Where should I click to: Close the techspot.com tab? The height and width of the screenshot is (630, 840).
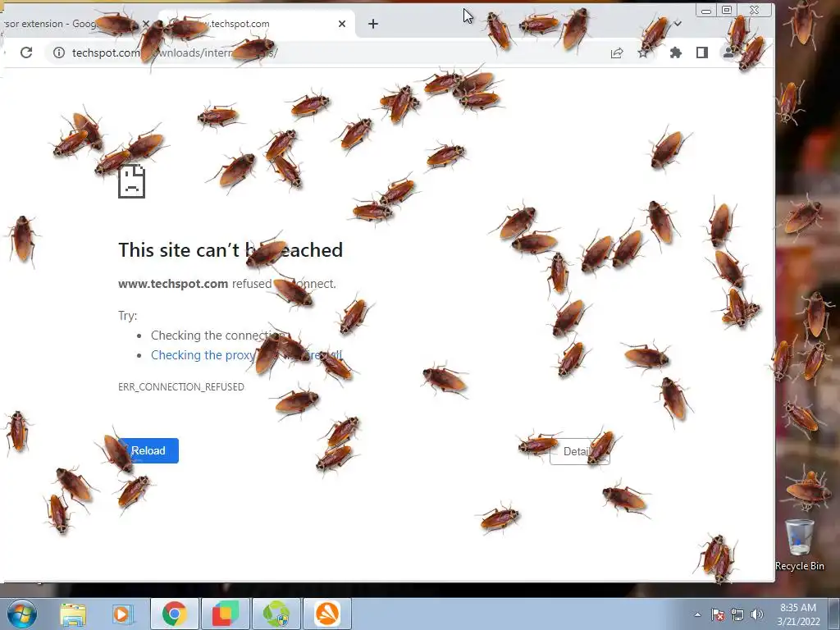click(x=342, y=24)
